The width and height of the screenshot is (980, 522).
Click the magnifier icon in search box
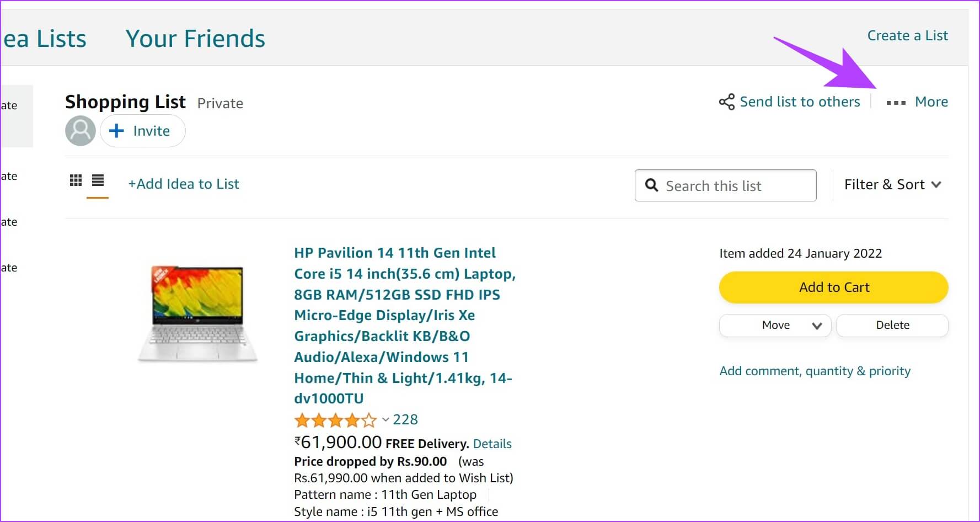(x=652, y=185)
